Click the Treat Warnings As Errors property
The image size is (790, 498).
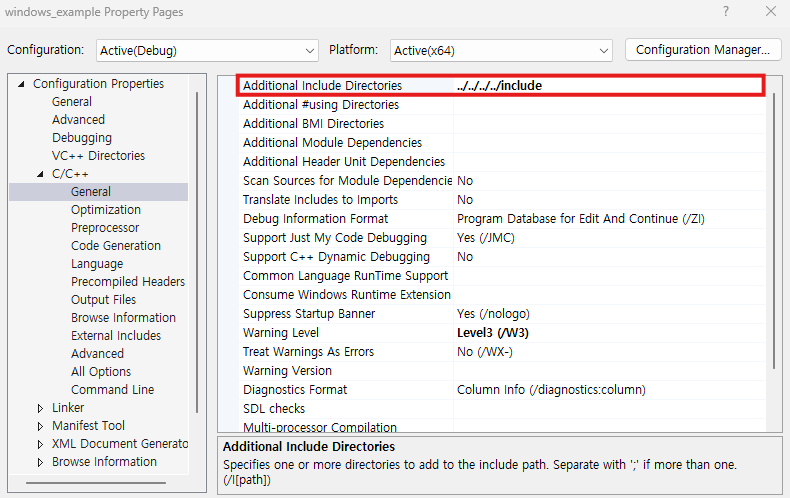tap(308, 352)
